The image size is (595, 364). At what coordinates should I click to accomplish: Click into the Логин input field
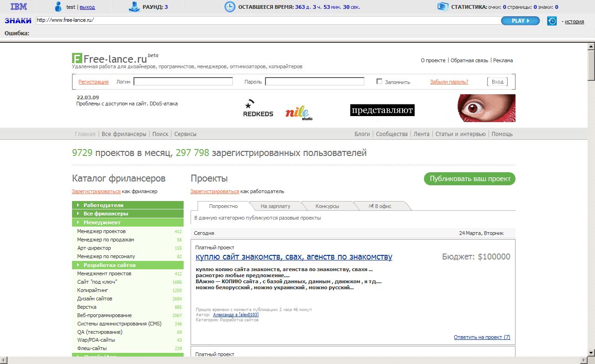[x=183, y=82]
